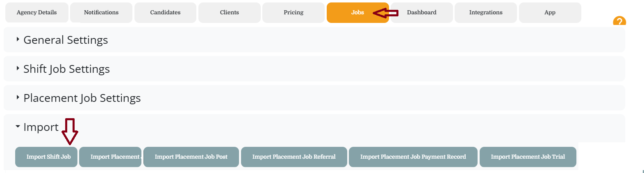Image resolution: width=644 pixels, height=173 pixels.
Task: Open the Pricing tab
Action: pos(294,13)
